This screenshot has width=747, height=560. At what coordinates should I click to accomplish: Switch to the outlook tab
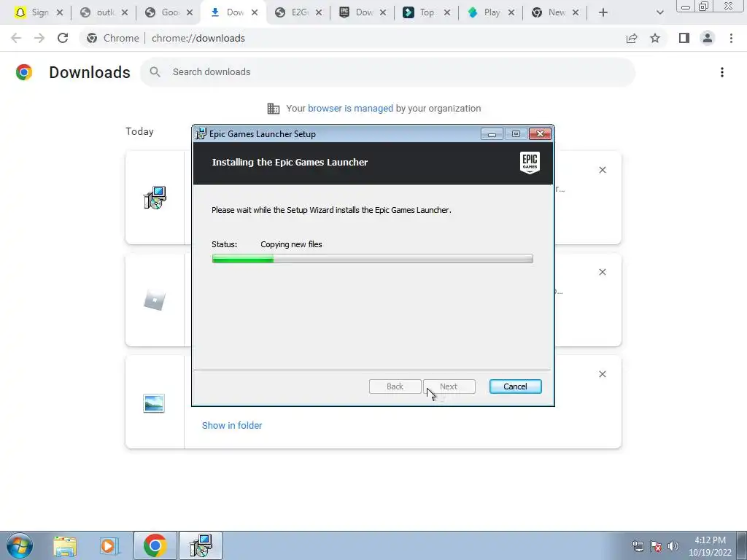[105, 12]
